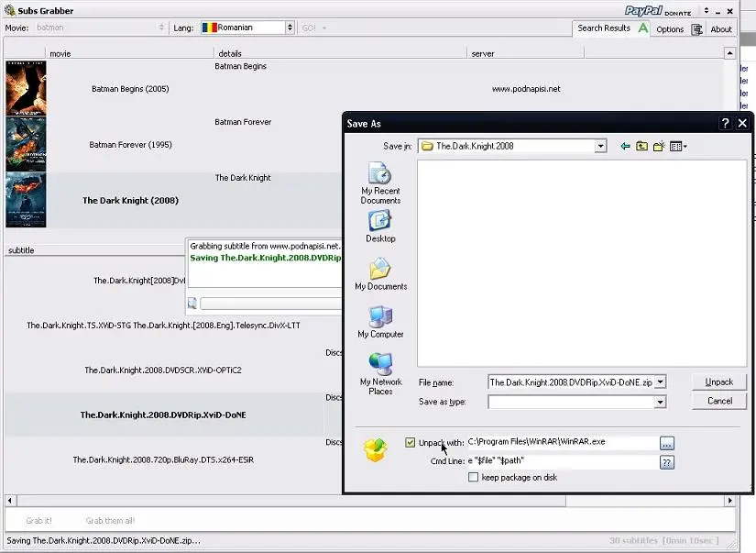Click the scroll up arrow of movie list
This screenshot has height=553, width=756.
click(x=730, y=53)
